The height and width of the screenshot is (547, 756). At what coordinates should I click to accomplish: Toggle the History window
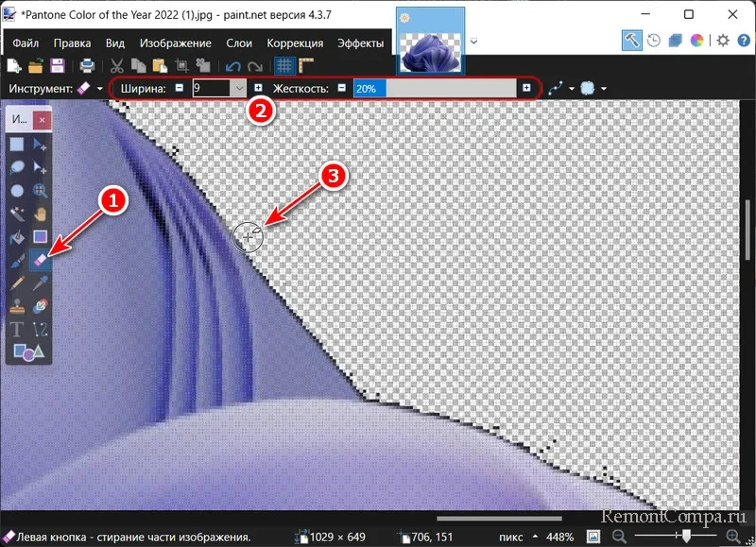tap(654, 41)
